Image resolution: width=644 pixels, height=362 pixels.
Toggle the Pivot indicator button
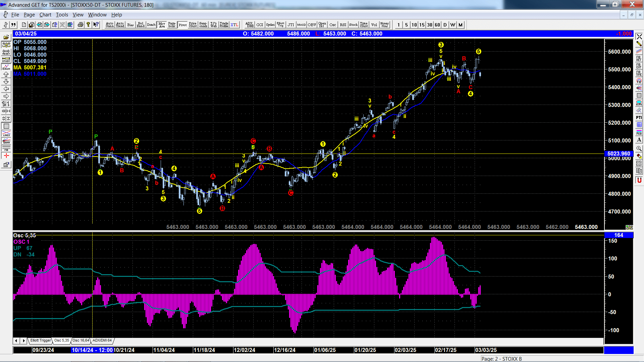click(x=183, y=25)
